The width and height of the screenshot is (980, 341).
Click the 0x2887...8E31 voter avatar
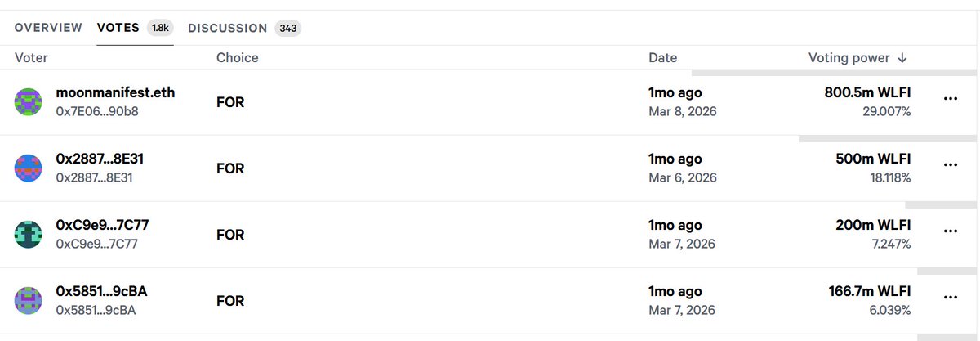point(28,168)
